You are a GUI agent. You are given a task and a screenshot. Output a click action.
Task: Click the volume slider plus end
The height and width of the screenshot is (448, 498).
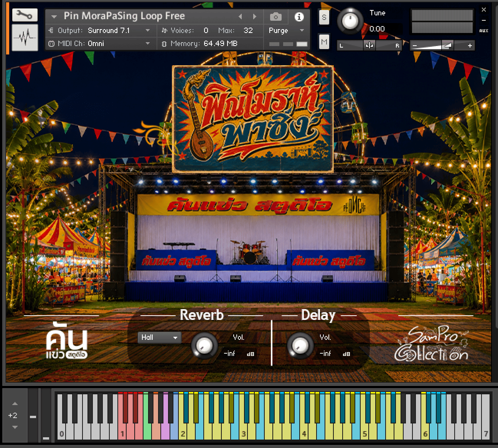(470, 46)
